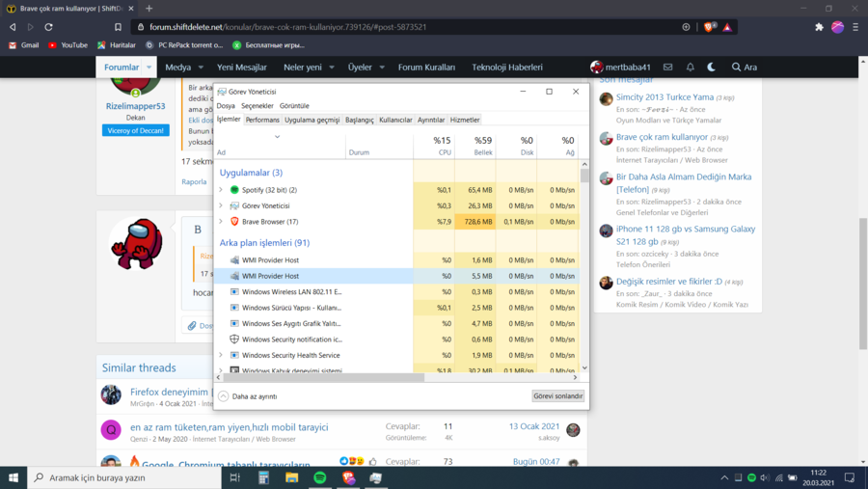Switch to Ayrıntılar tab

tap(431, 120)
